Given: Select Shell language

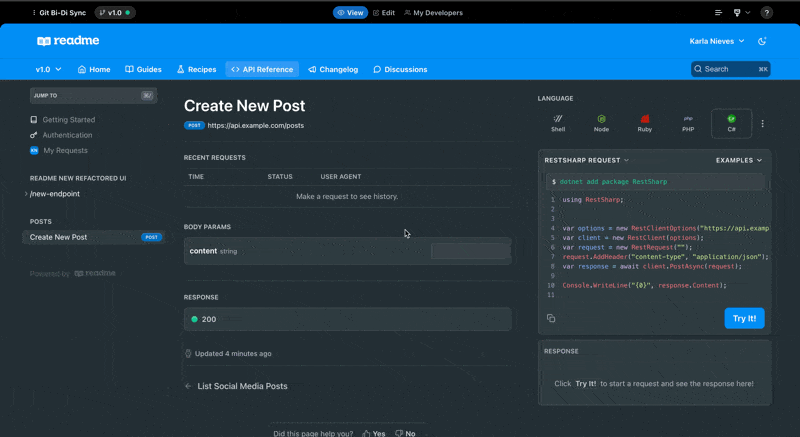Looking at the screenshot, I should point(558,123).
